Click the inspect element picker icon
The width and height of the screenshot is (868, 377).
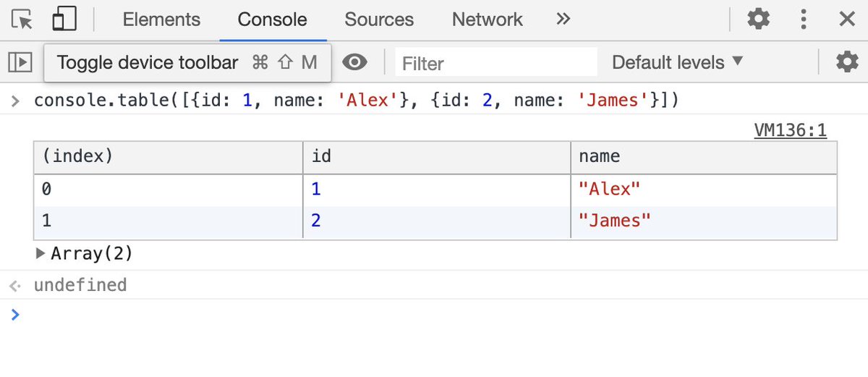24,20
